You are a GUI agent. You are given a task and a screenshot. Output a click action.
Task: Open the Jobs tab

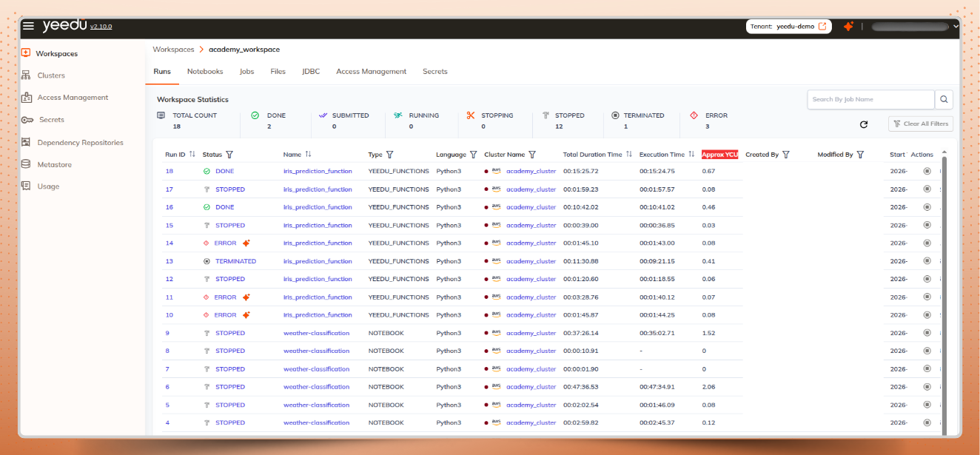246,71
